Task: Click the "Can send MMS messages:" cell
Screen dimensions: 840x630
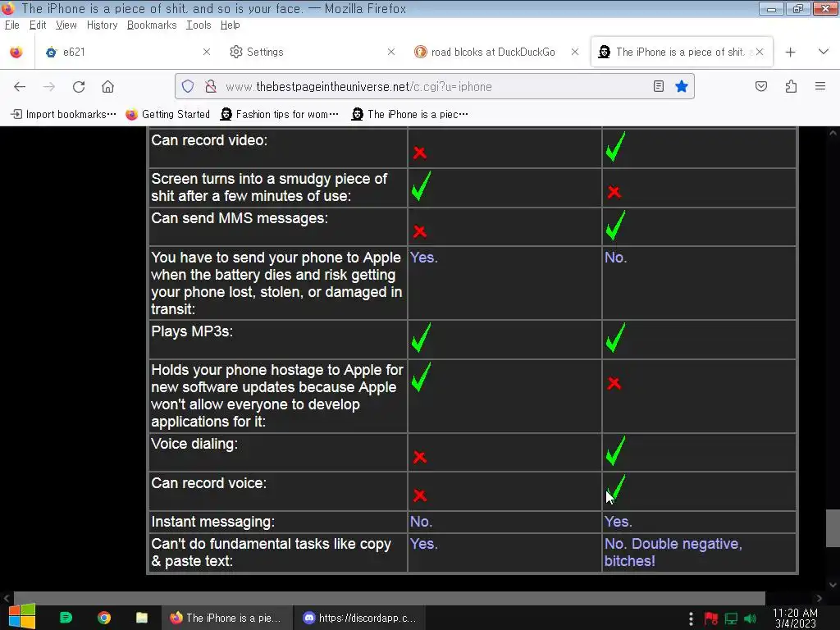Action: [x=277, y=227]
